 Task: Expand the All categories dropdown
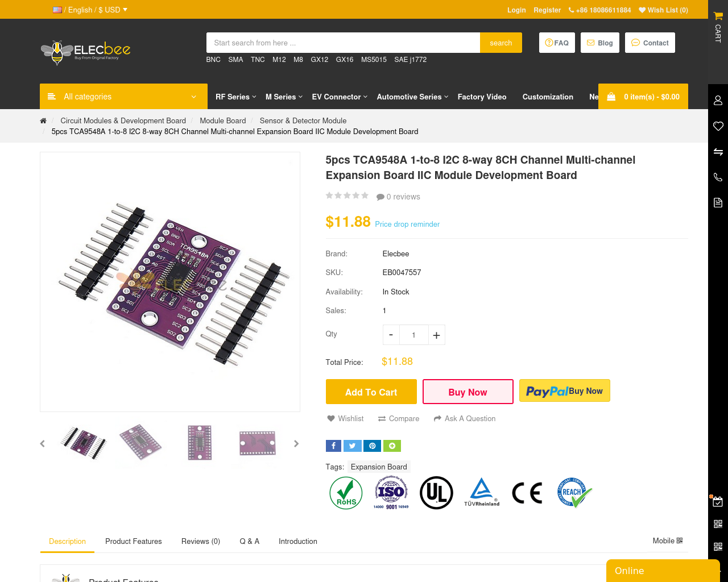click(123, 97)
